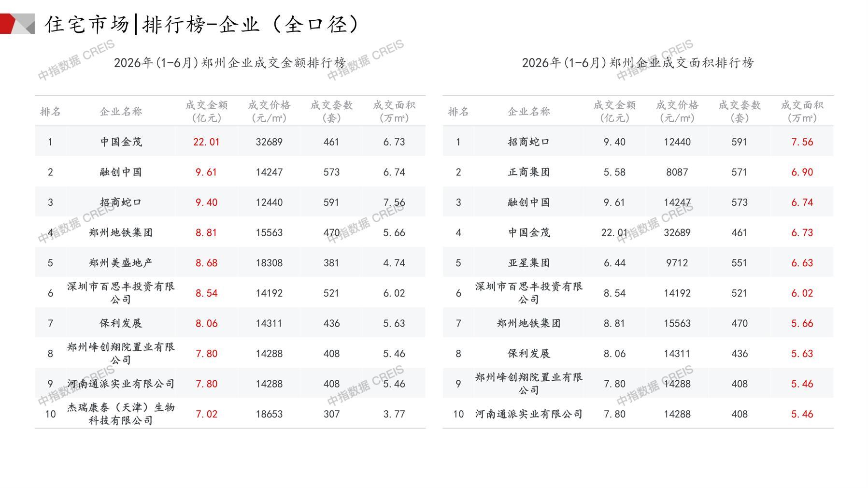Click 成交价格(元/㎡) header in the 成交金额排行榜 table
The width and height of the screenshot is (868, 488).
[x=269, y=112]
